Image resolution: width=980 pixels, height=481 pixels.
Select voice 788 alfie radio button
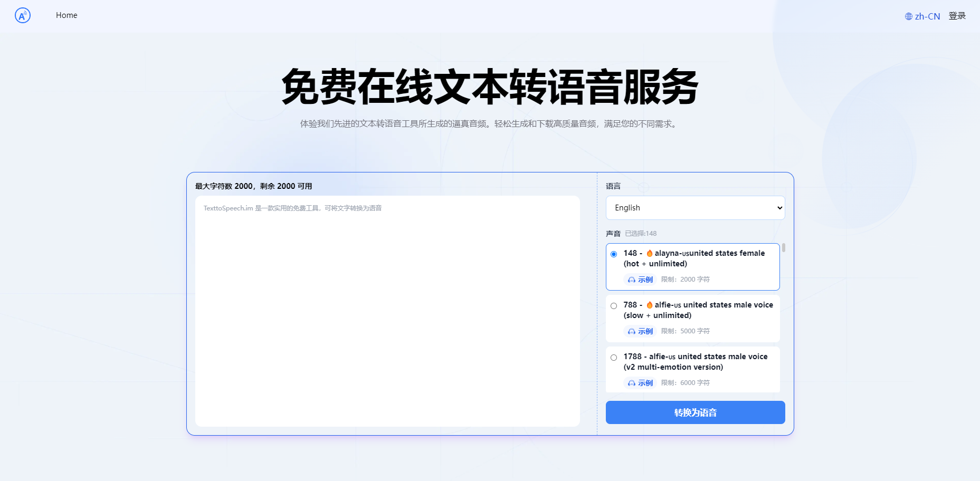point(614,306)
